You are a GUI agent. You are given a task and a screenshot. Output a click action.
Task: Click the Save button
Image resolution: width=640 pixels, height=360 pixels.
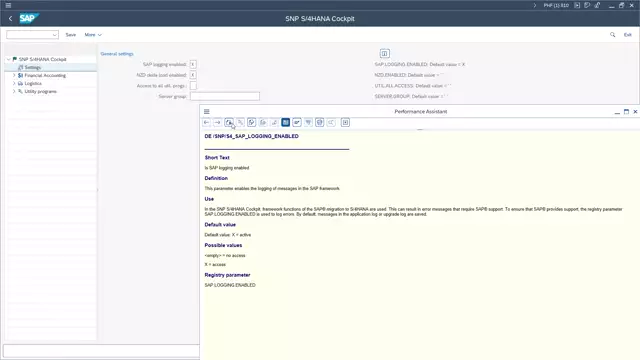[x=71, y=35]
